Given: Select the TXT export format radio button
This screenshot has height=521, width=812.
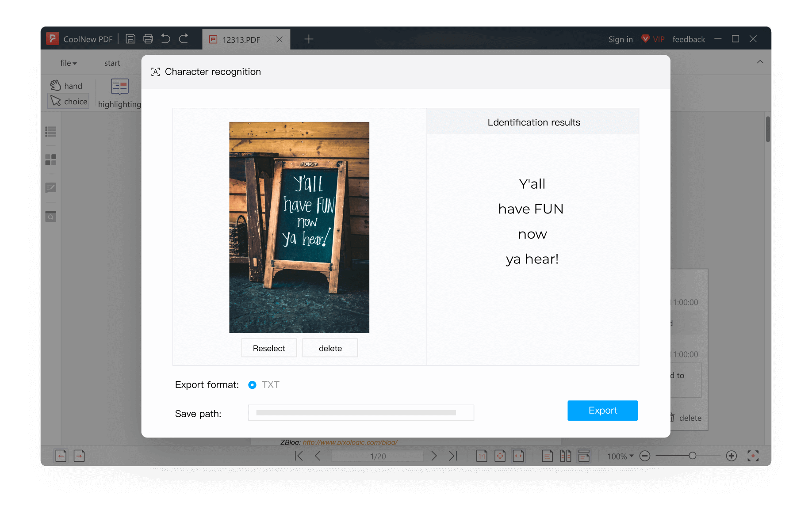Looking at the screenshot, I should tap(252, 385).
